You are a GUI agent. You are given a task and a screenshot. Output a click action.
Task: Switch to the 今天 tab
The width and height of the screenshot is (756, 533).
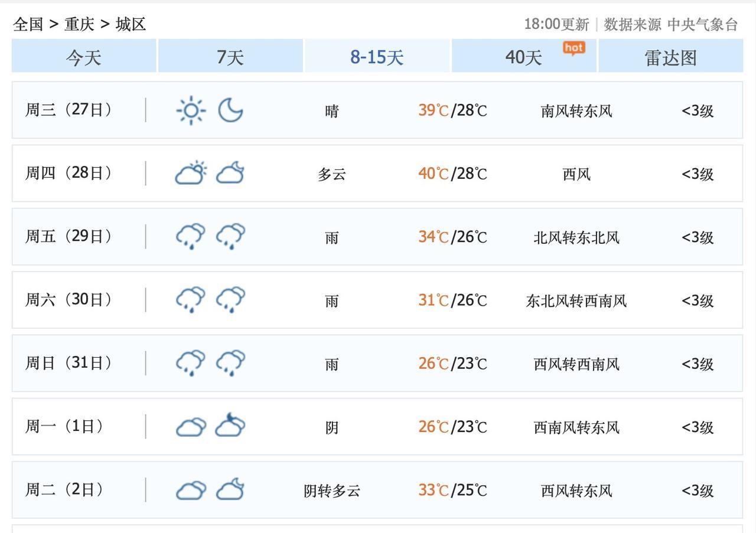[84, 57]
